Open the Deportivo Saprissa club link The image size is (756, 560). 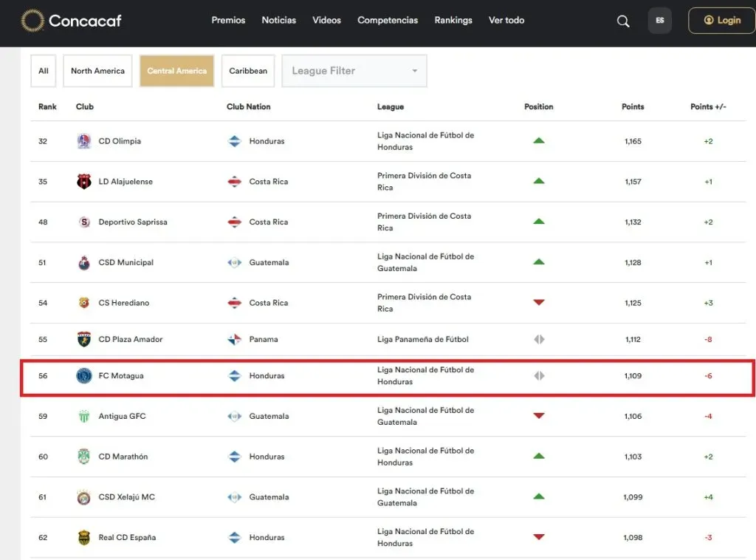pos(133,222)
